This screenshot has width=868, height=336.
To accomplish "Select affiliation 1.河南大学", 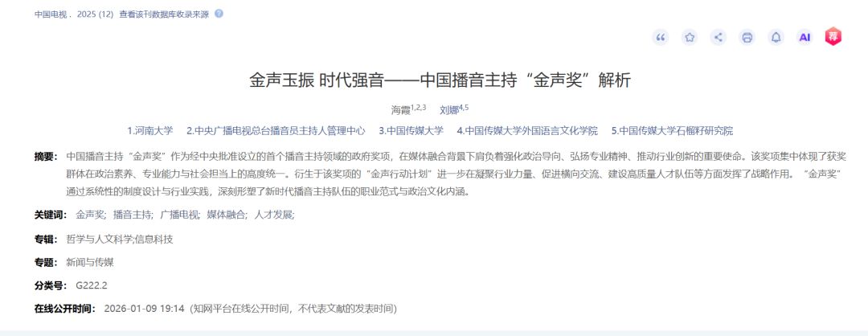I will pyautogui.click(x=150, y=131).
